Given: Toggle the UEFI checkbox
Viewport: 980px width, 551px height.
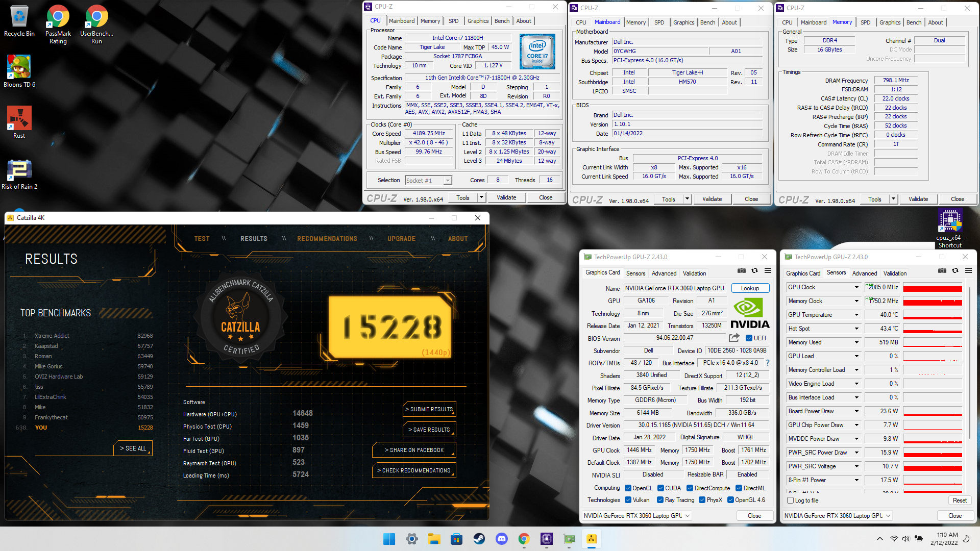Looking at the screenshot, I should pyautogui.click(x=749, y=338).
